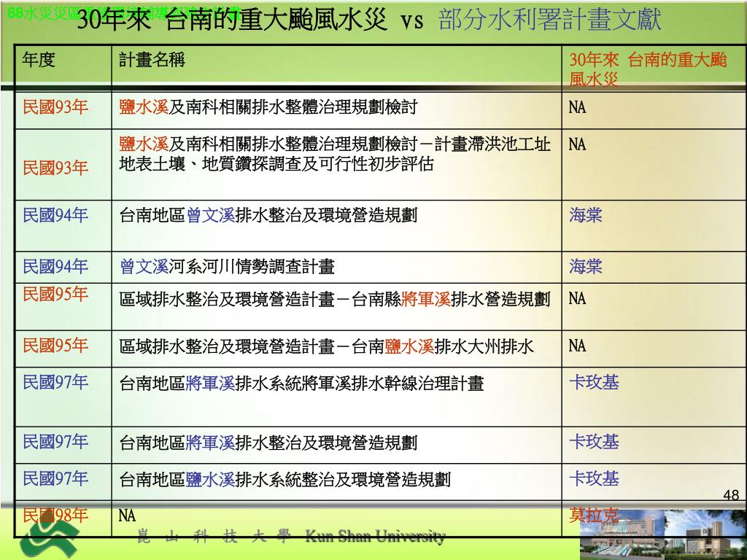The width and height of the screenshot is (747, 560).
Task: Select '台南地區鹽水溪排水系統整治及環境營造規劃'
Action: [285, 480]
